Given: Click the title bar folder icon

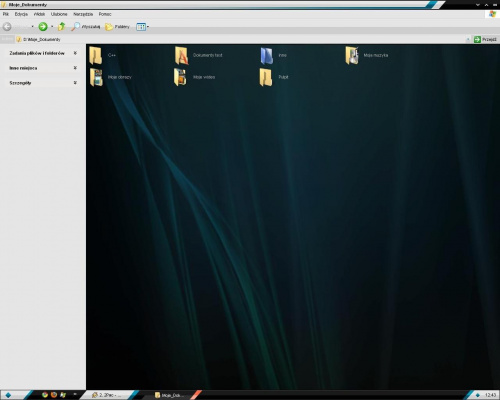Looking at the screenshot, I should click(4, 5).
